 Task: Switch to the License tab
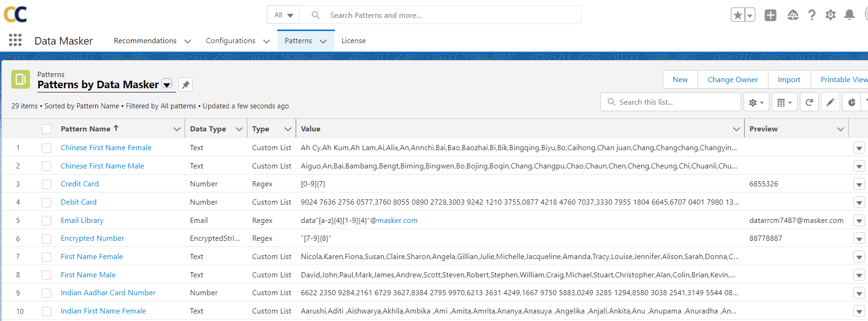tap(353, 41)
